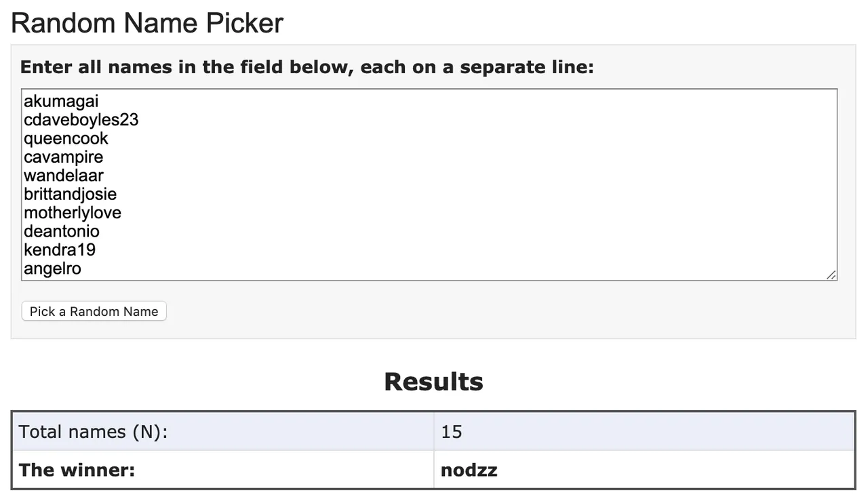This screenshot has width=868, height=503.
Task: Click the 'Total names (N):' table cell
Action: pyautogui.click(x=93, y=432)
